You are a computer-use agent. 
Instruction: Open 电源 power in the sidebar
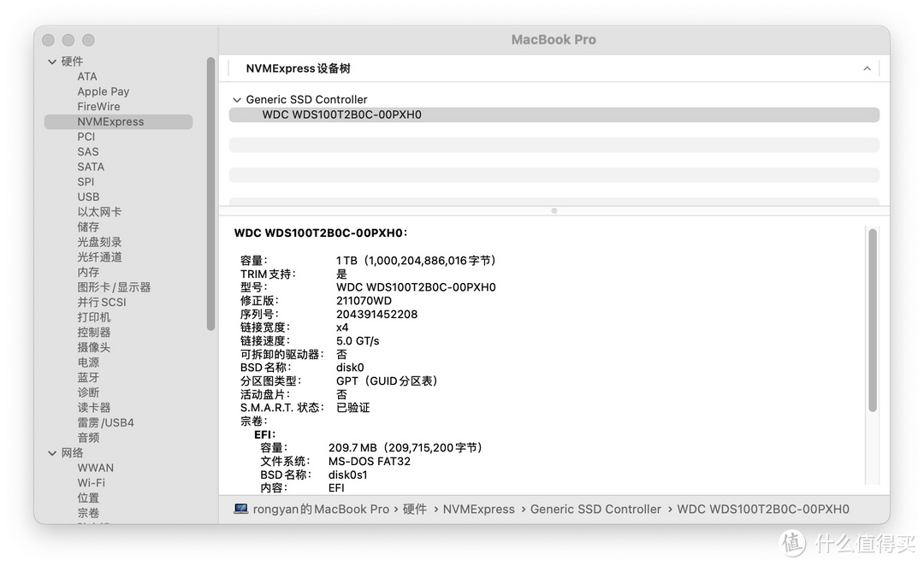pos(88,363)
